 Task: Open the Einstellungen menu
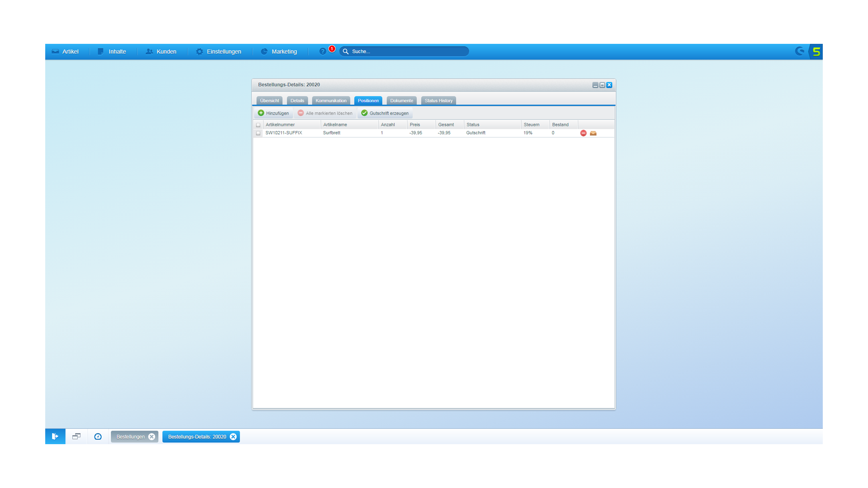click(x=219, y=52)
